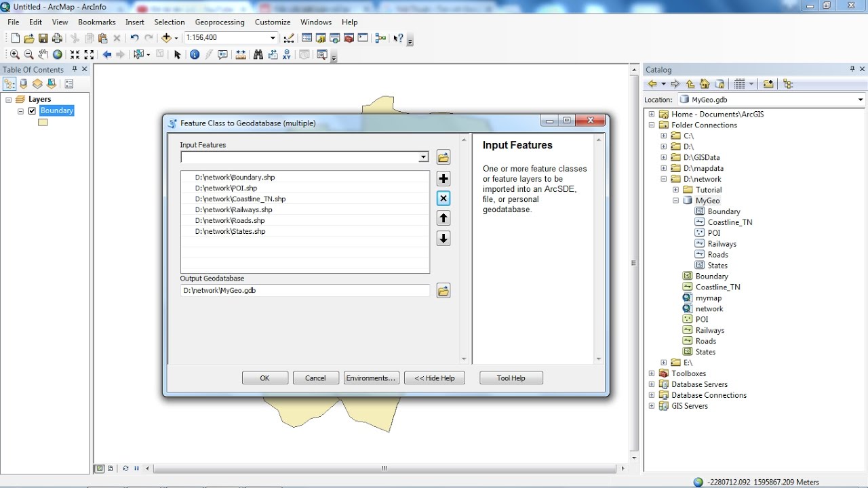868x488 pixels.
Task: Zoom to Full Extent globe icon
Action: 58,55
